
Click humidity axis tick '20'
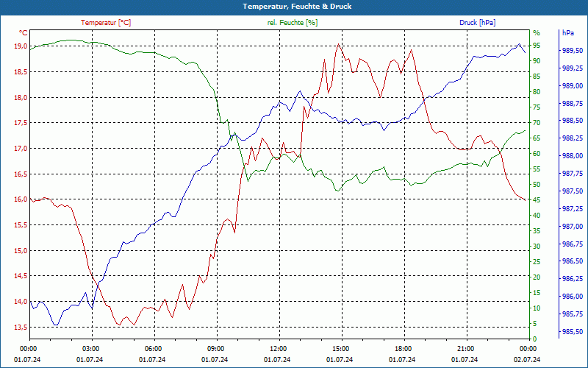(x=537, y=277)
